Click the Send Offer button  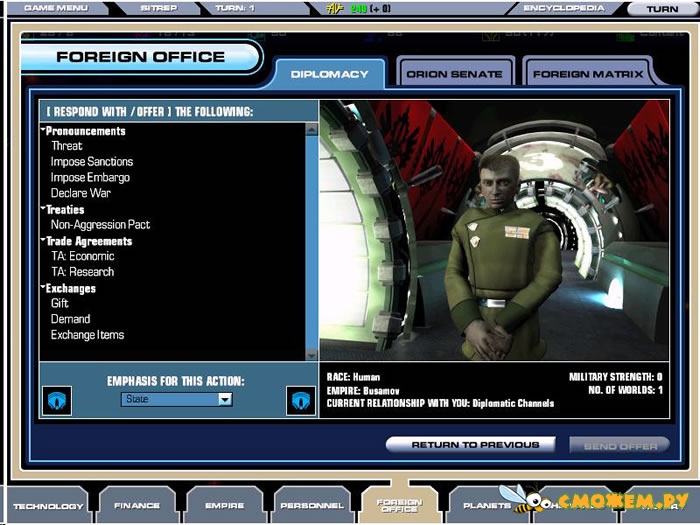(620, 446)
